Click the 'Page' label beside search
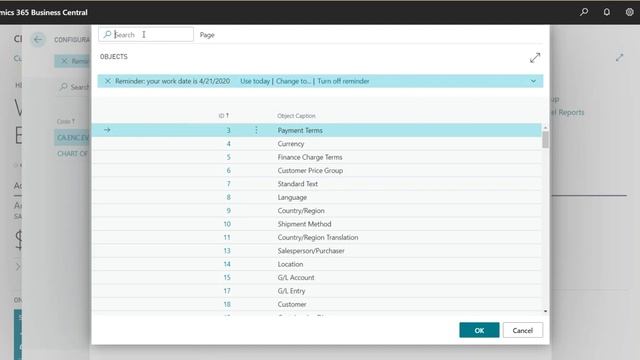 [x=207, y=35]
